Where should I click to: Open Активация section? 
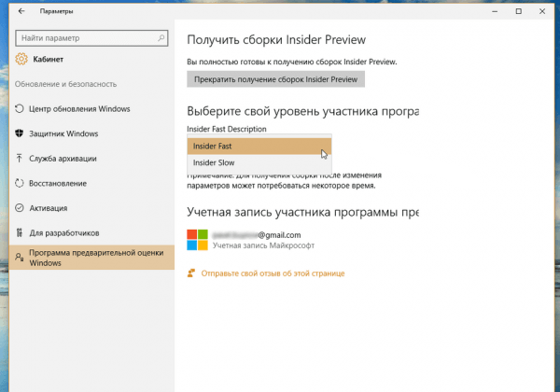pos(91,208)
